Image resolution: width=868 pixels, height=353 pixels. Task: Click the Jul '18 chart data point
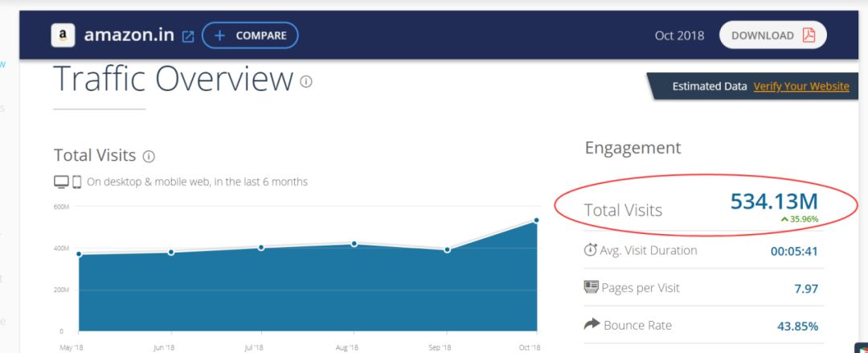point(261,248)
